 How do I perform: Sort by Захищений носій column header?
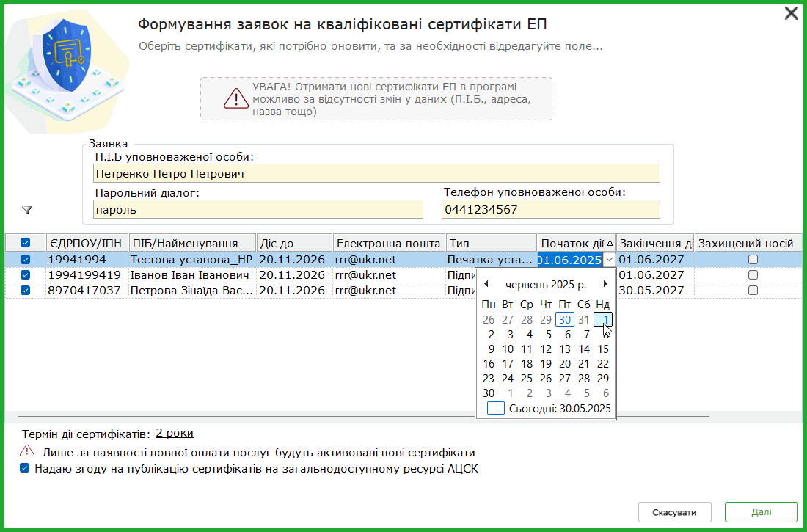tap(748, 243)
